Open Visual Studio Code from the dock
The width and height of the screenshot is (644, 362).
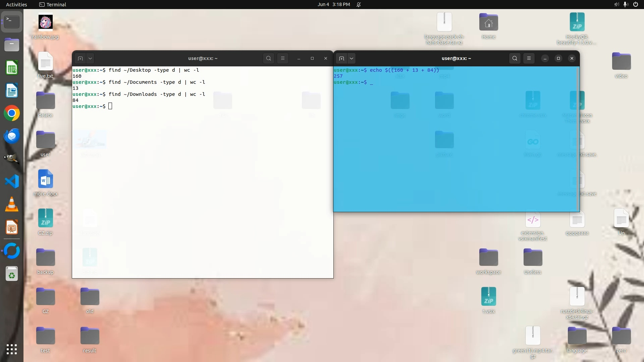pyautogui.click(x=12, y=181)
